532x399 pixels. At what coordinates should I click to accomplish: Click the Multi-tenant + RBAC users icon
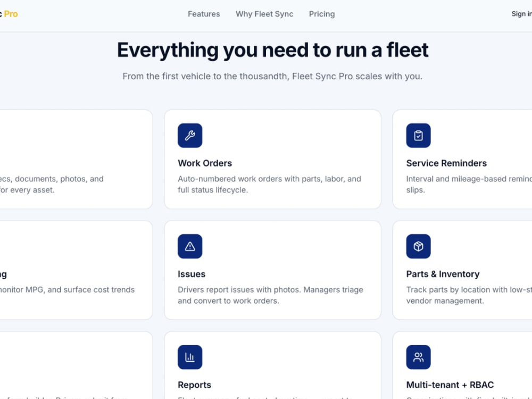(x=418, y=357)
